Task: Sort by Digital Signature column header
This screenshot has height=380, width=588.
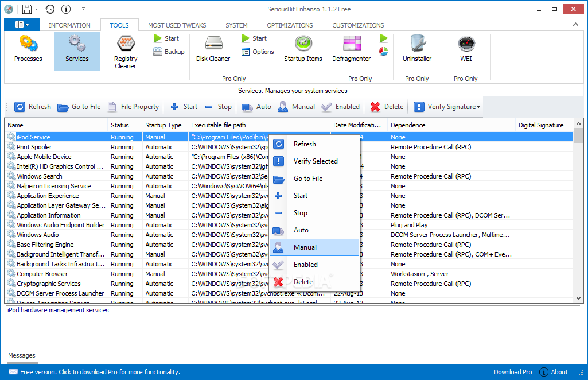Action: click(544, 125)
